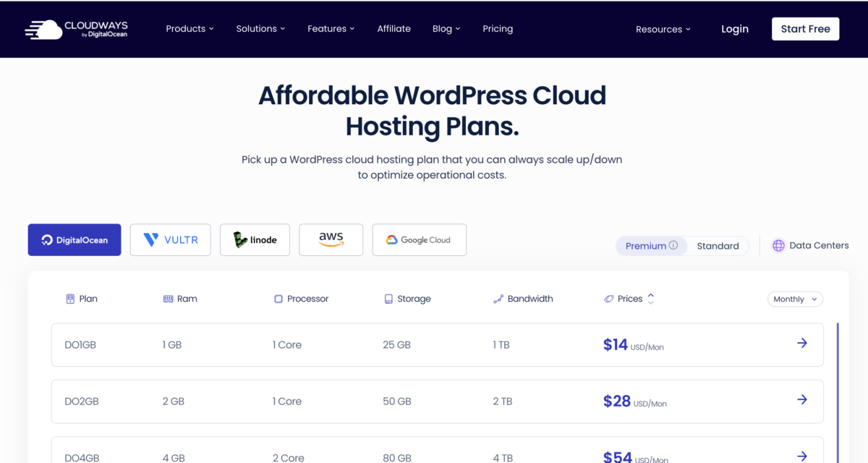The height and width of the screenshot is (463, 868).
Task: Click the Login link
Action: pos(735,29)
